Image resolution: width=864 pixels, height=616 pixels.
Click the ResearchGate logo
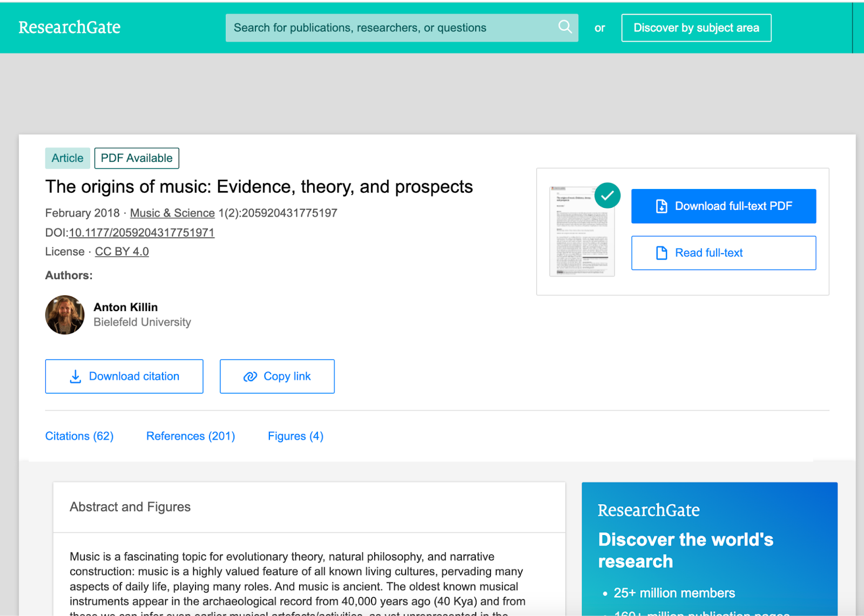[70, 28]
